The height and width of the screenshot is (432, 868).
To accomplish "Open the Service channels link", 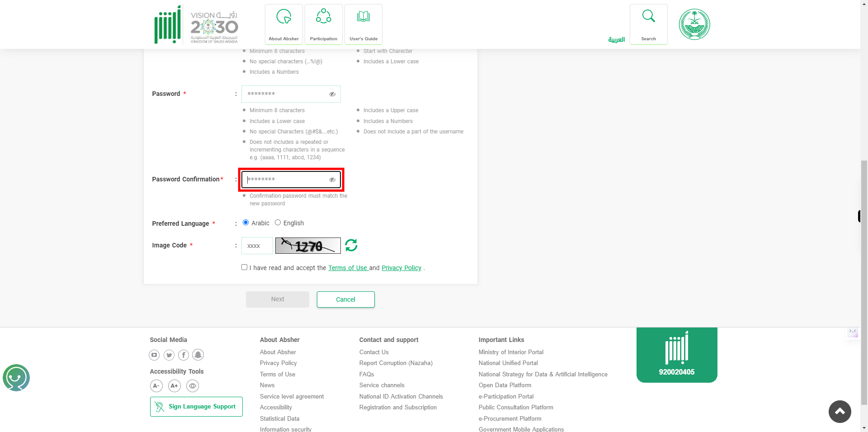I will click(382, 385).
